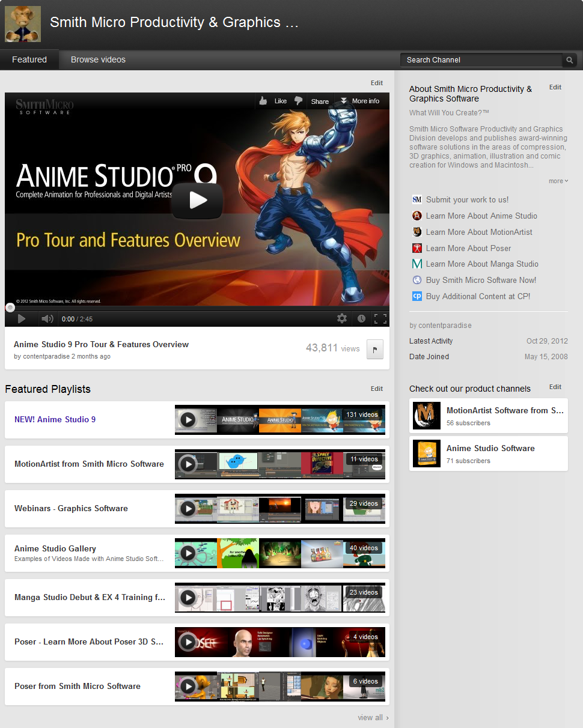Click the thumbs down dislike icon

(x=298, y=101)
